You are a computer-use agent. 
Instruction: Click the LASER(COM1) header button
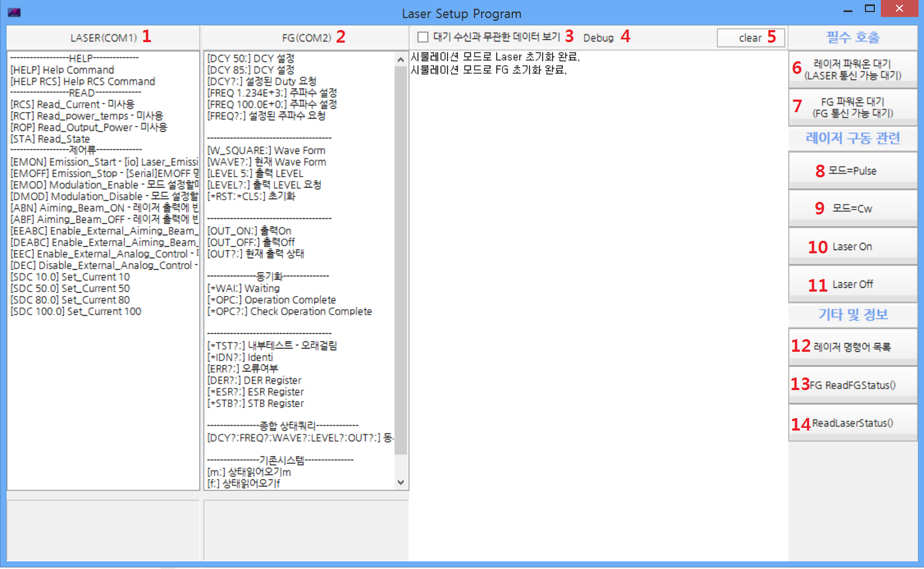point(103,38)
